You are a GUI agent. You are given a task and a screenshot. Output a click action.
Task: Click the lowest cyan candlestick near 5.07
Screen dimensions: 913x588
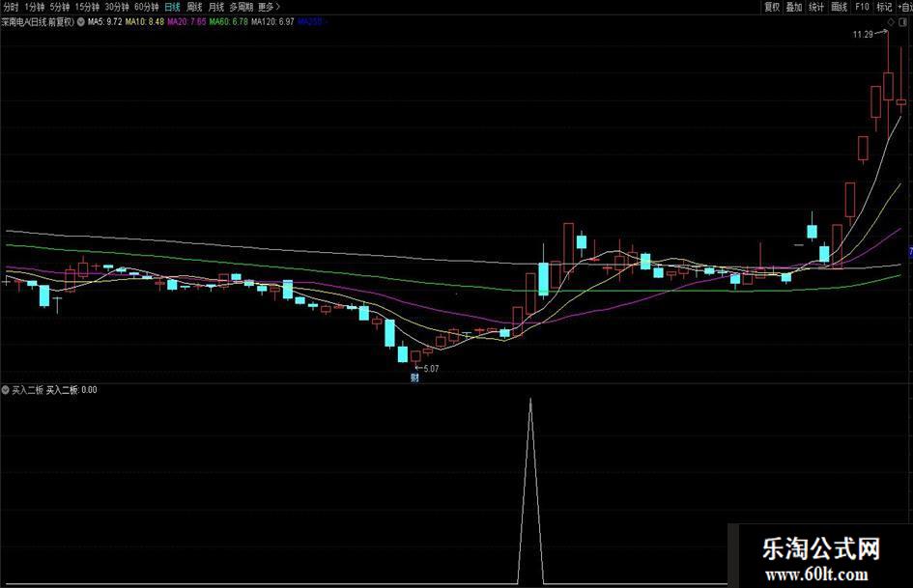tap(403, 353)
